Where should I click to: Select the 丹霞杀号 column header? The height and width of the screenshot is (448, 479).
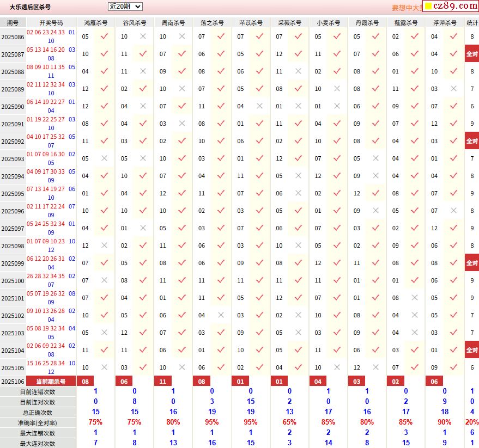(367, 22)
